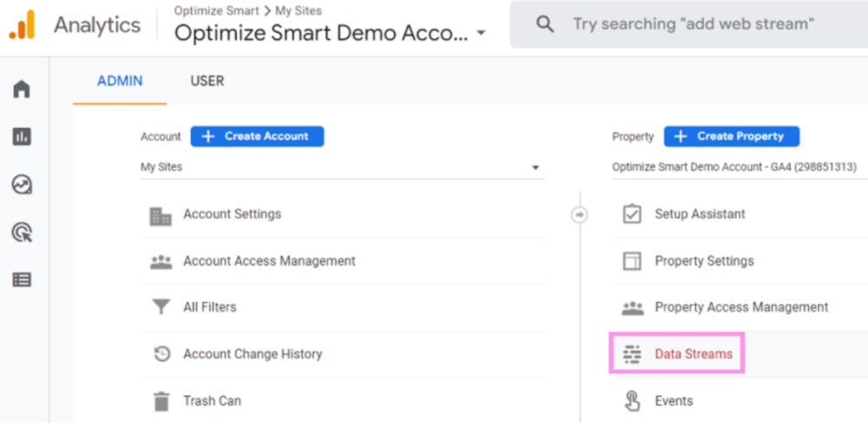Switch to the USER tab
The image size is (868, 423).
pyautogui.click(x=207, y=81)
